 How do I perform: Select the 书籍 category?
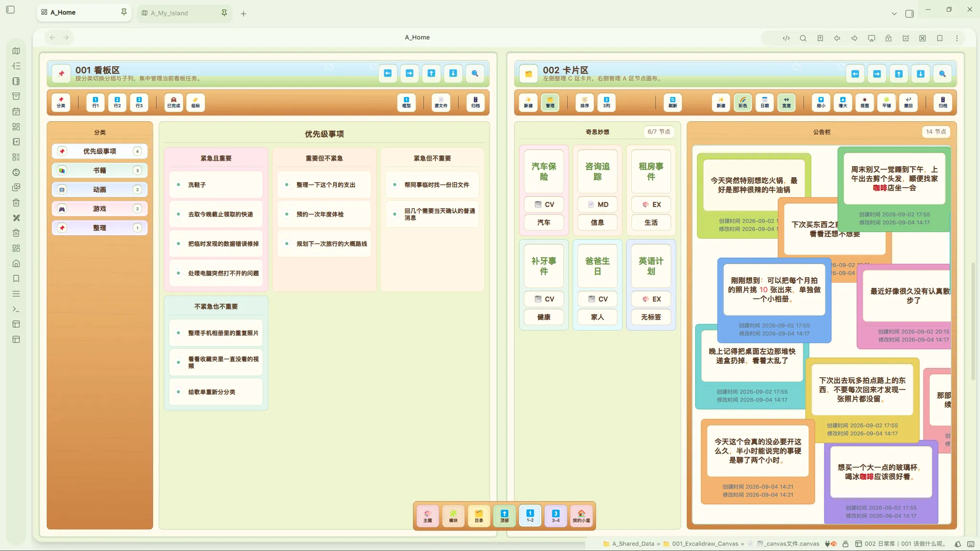point(100,170)
